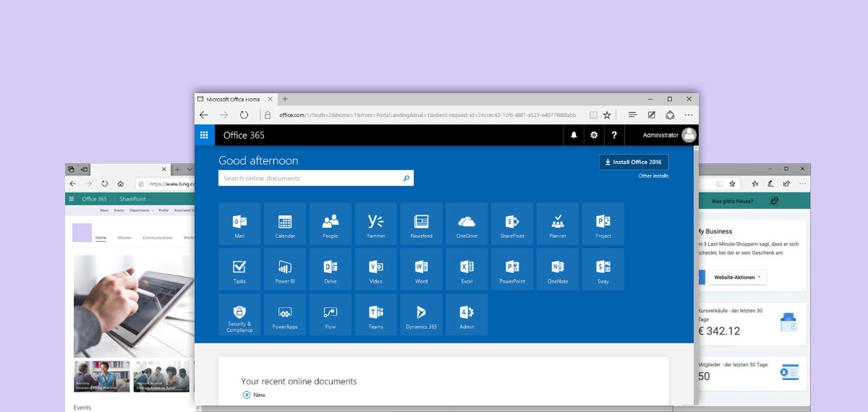Open the OneDrive tile
The image size is (868, 412).
[467, 223]
